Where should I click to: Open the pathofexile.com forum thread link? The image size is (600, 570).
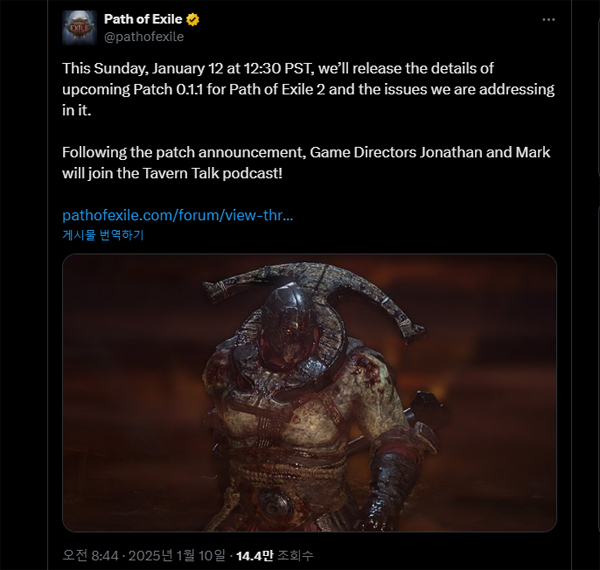click(x=177, y=215)
